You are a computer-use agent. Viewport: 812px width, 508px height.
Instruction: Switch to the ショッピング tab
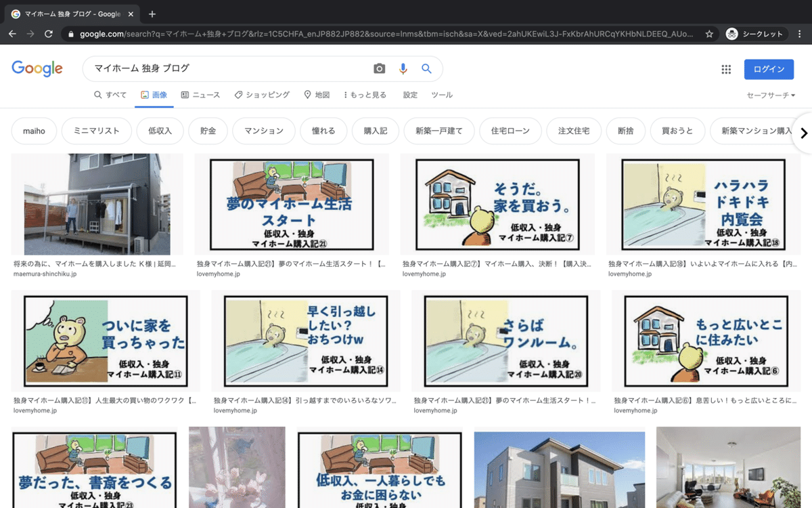pyautogui.click(x=263, y=95)
